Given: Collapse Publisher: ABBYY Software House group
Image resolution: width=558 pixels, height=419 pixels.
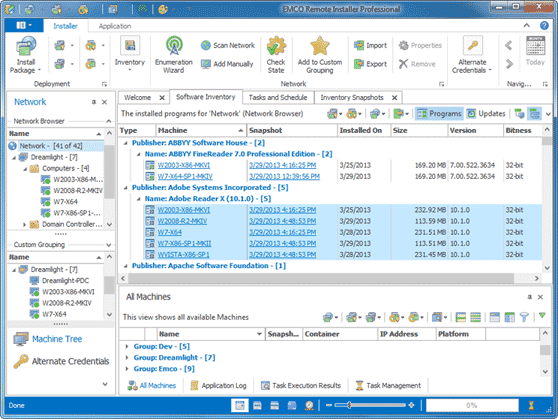Looking at the screenshot, I should (x=125, y=143).
